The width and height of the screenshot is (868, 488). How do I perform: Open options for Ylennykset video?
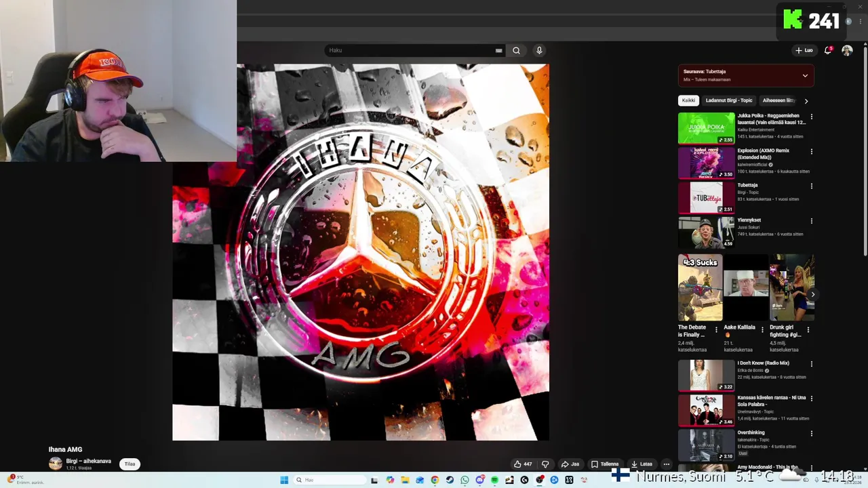pos(811,221)
